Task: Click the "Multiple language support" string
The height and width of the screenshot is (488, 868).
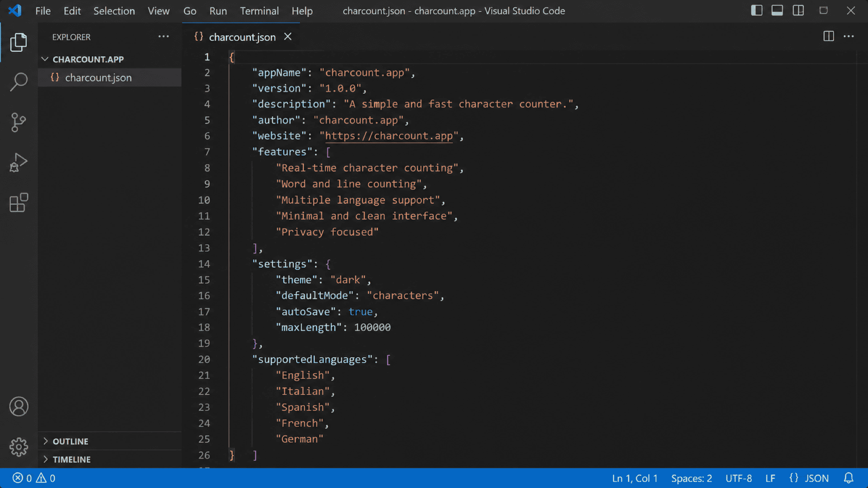Action: pyautogui.click(x=358, y=200)
